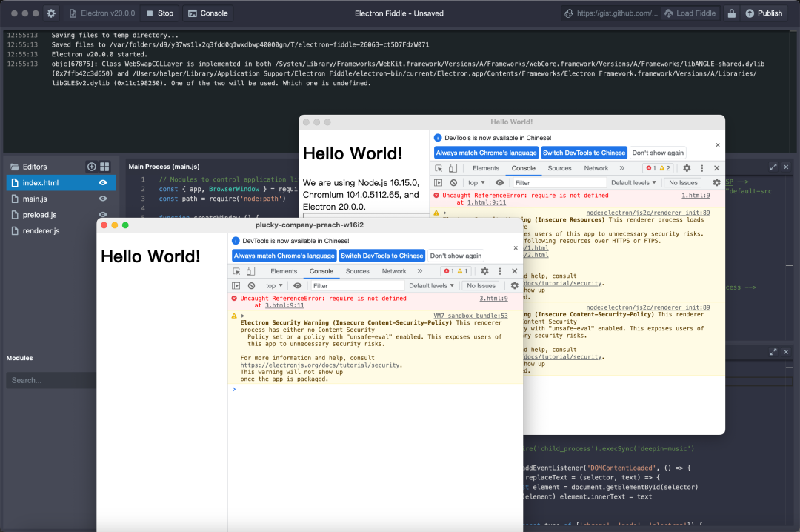Open top context dropdown in Hello World devtools
Image resolution: width=800 pixels, height=532 pixels.
pos(476,183)
